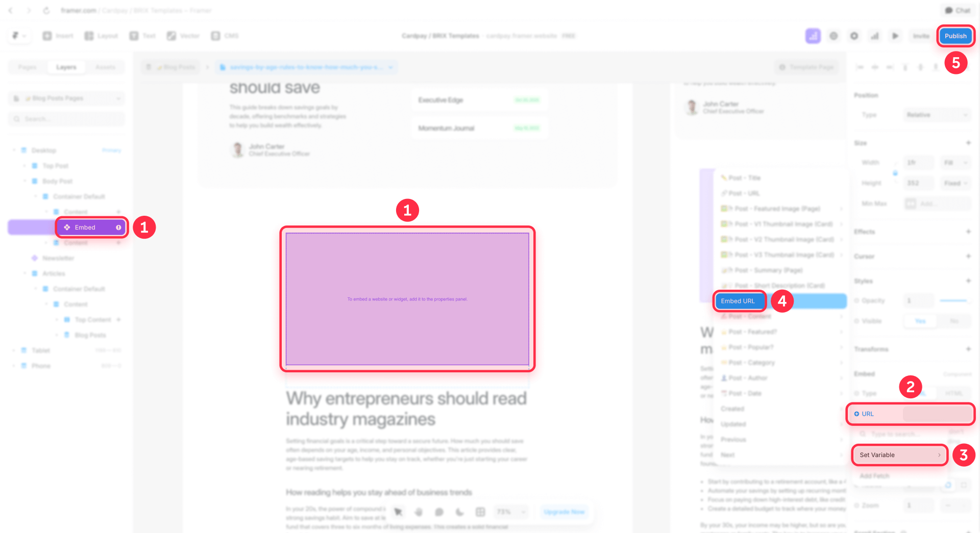The width and height of the screenshot is (980, 533).
Task: Click the Invite button
Action: tap(921, 36)
